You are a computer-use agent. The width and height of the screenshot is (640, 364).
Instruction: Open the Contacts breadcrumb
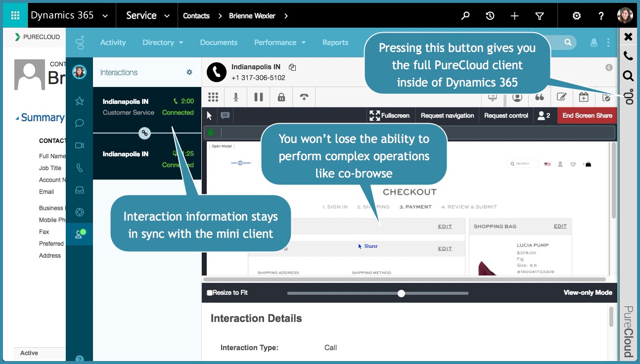coord(196,16)
